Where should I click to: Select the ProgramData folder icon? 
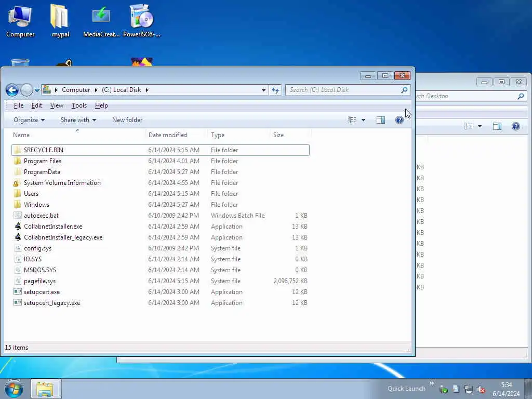(x=17, y=171)
